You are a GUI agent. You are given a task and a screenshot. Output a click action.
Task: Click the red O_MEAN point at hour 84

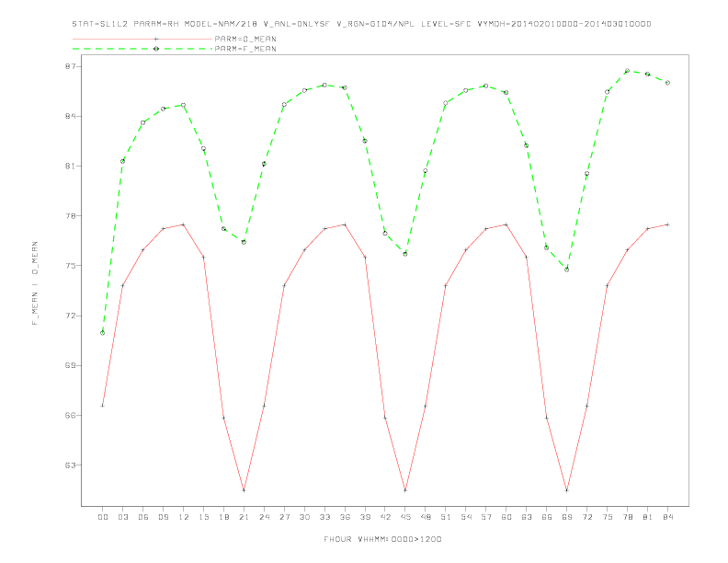(x=667, y=224)
